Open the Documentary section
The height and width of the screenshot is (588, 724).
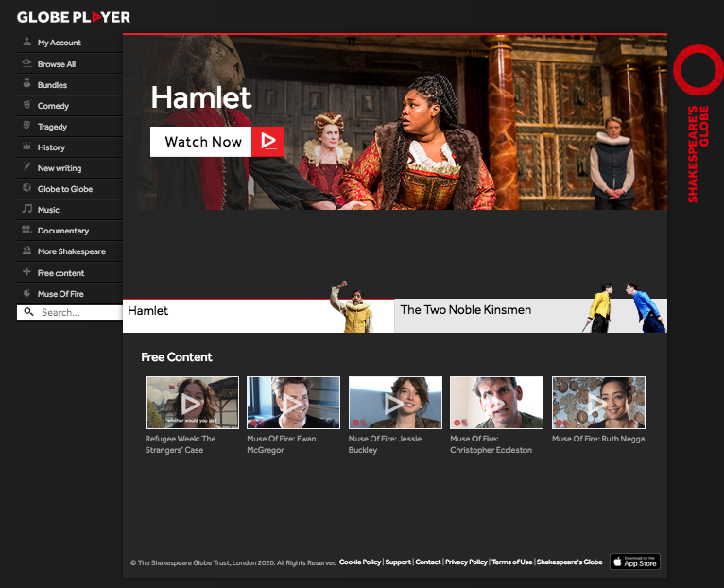(x=70, y=231)
